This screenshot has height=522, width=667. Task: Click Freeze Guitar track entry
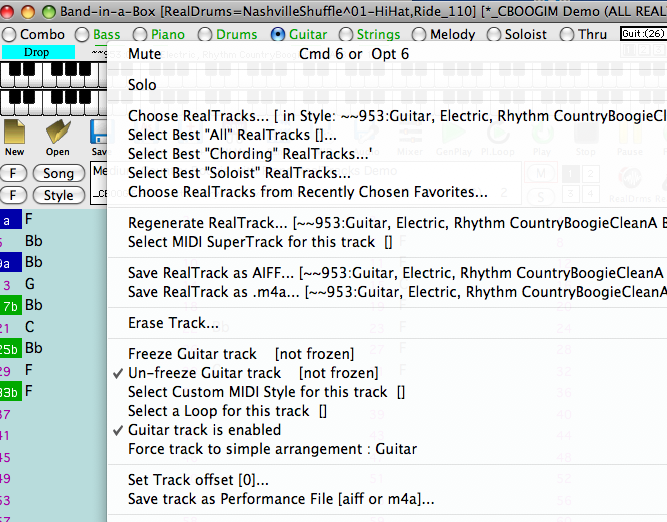[387, 354]
